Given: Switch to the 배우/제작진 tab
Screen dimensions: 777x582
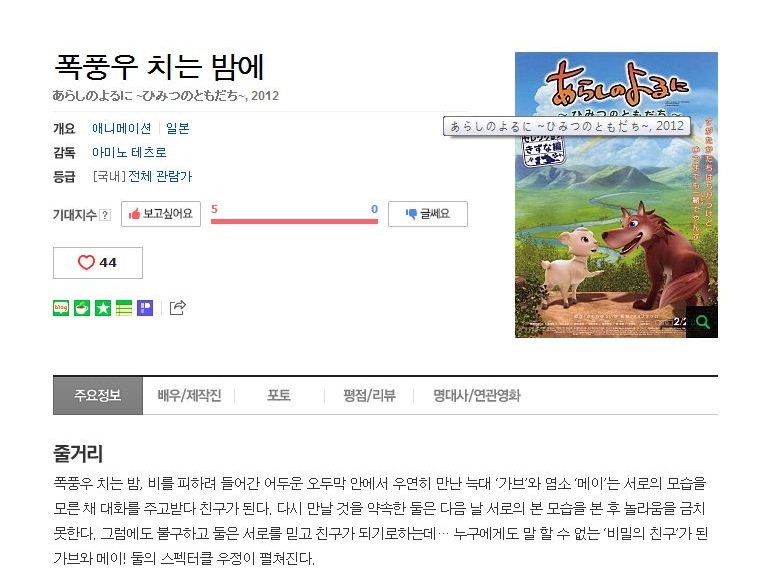Looking at the screenshot, I should (189, 396).
